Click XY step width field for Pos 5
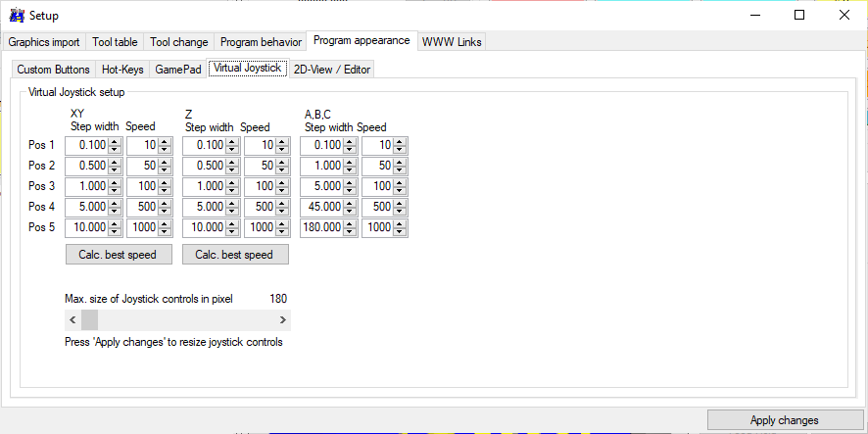Screen dimensions: 868x434 pos(86,227)
